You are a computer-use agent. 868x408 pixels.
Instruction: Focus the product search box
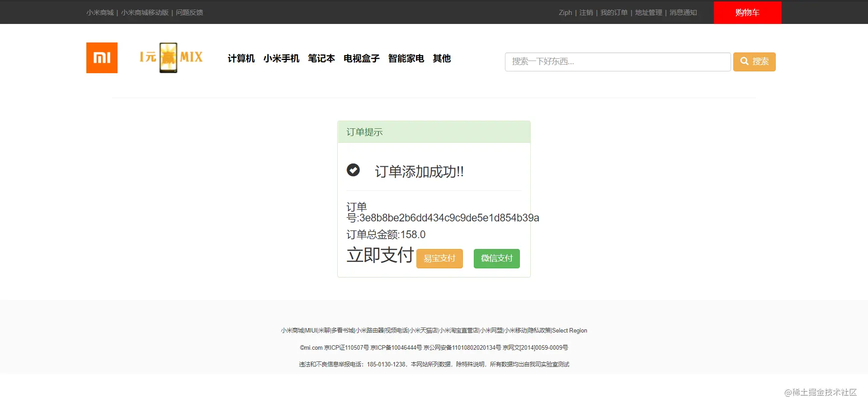tap(618, 62)
